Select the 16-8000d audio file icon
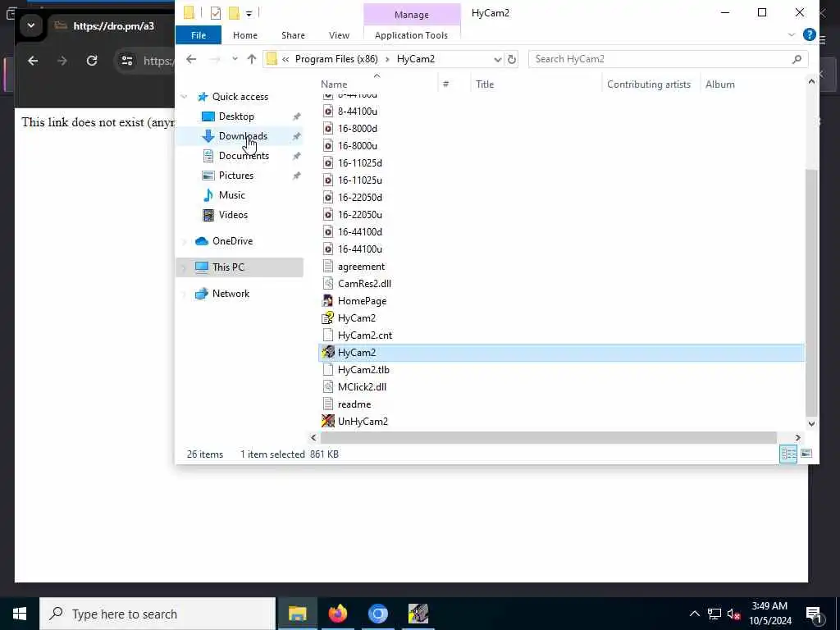The width and height of the screenshot is (840, 630). [327, 129]
